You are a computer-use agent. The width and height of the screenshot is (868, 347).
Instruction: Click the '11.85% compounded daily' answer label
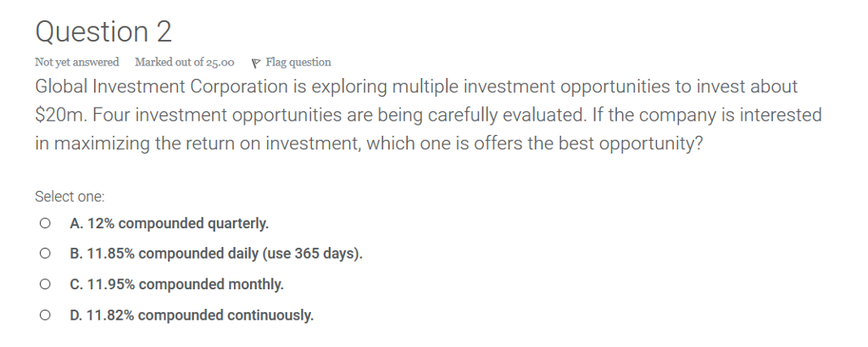pyautogui.click(x=216, y=254)
